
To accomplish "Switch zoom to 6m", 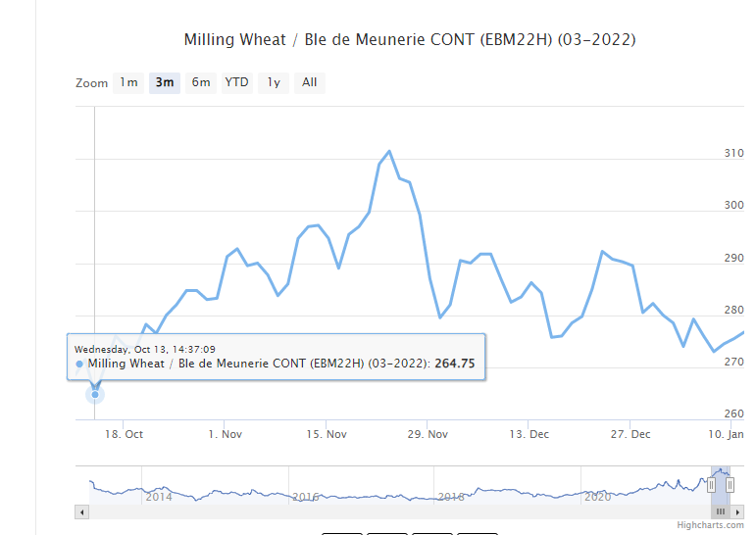I will click(x=201, y=82).
